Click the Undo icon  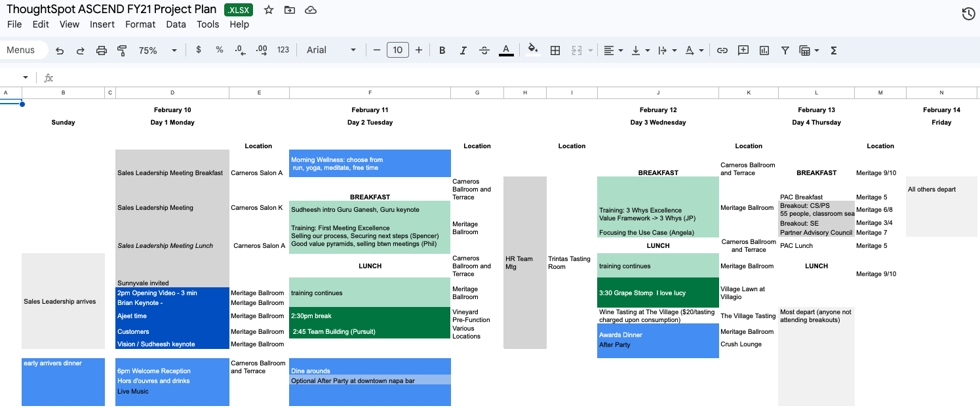pyautogui.click(x=60, y=51)
